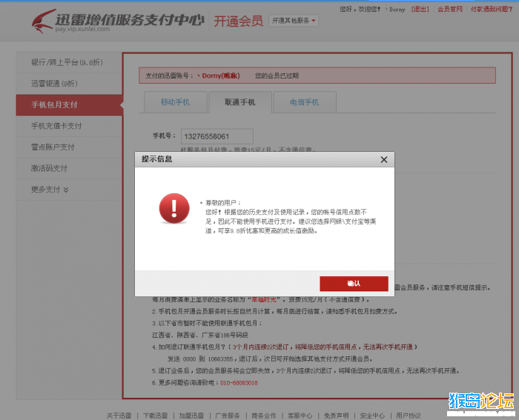
Task: Click the red 确认 button
Action: [354, 284]
